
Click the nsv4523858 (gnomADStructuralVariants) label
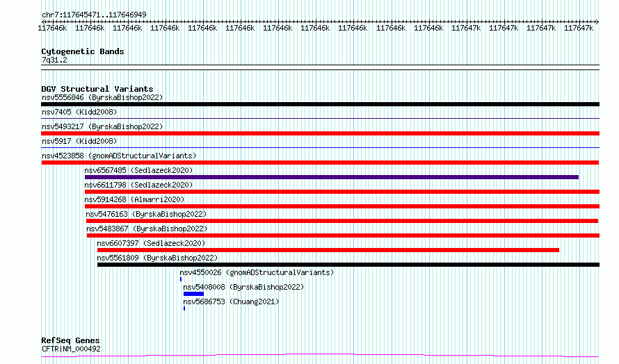[x=119, y=156]
